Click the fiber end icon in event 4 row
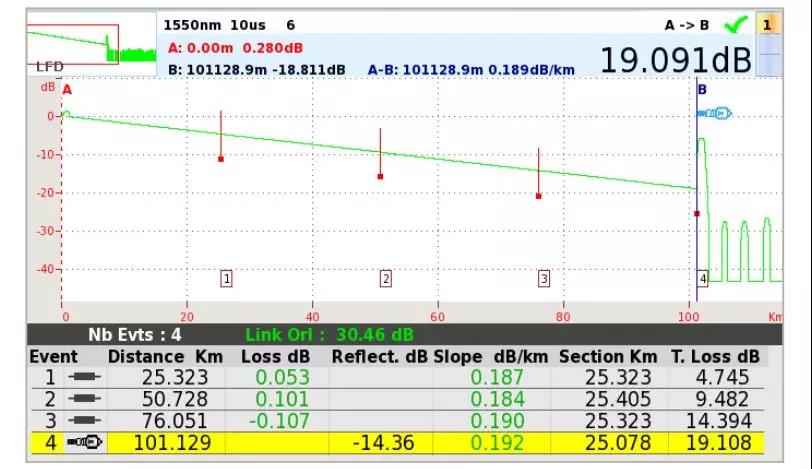This screenshot has height=469, width=812. click(x=83, y=443)
